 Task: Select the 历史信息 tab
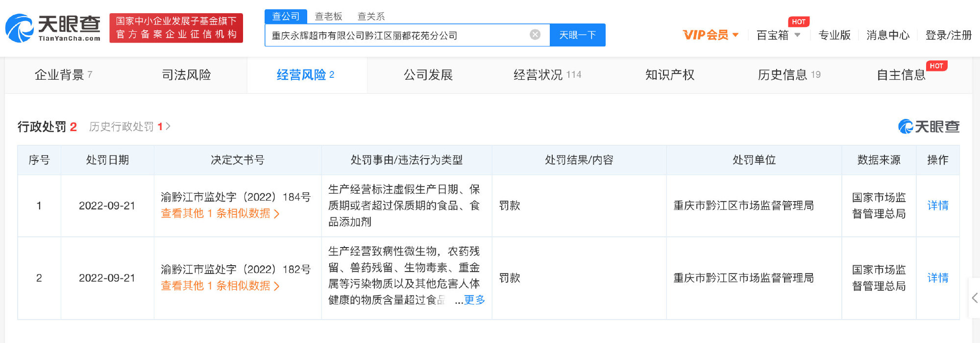(789, 75)
